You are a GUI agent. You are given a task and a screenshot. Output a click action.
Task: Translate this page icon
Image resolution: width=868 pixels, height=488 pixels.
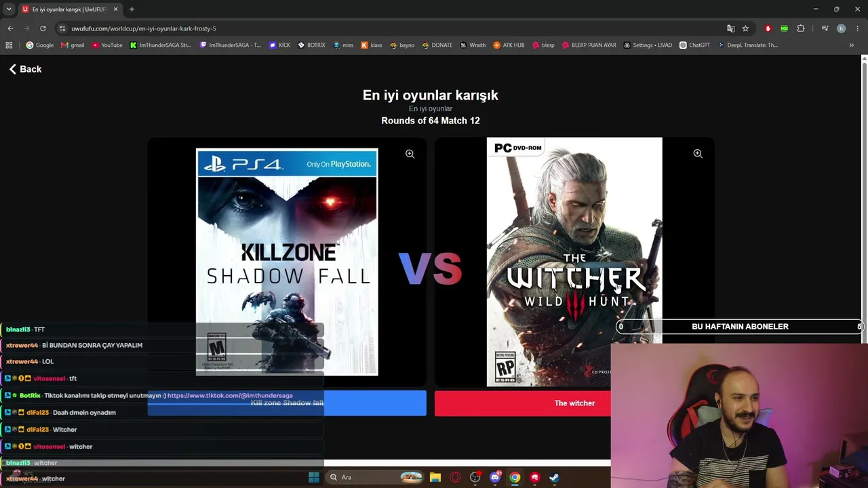click(x=730, y=28)
